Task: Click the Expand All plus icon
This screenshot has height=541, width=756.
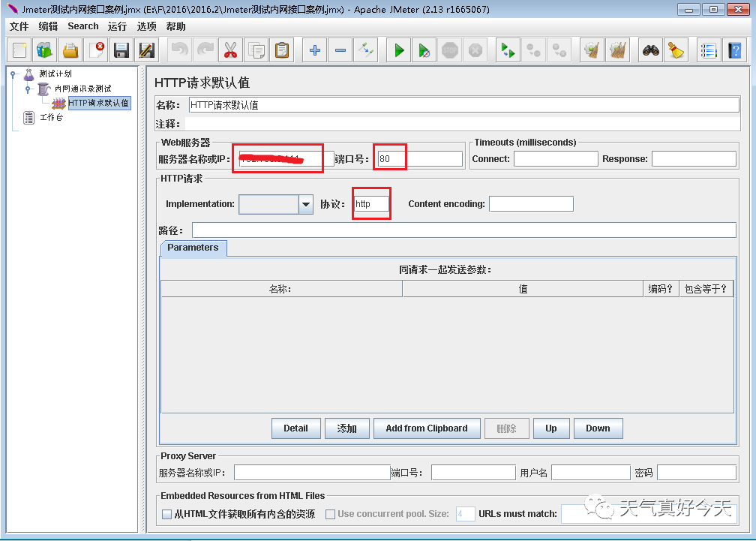Action: coord(315,50)
